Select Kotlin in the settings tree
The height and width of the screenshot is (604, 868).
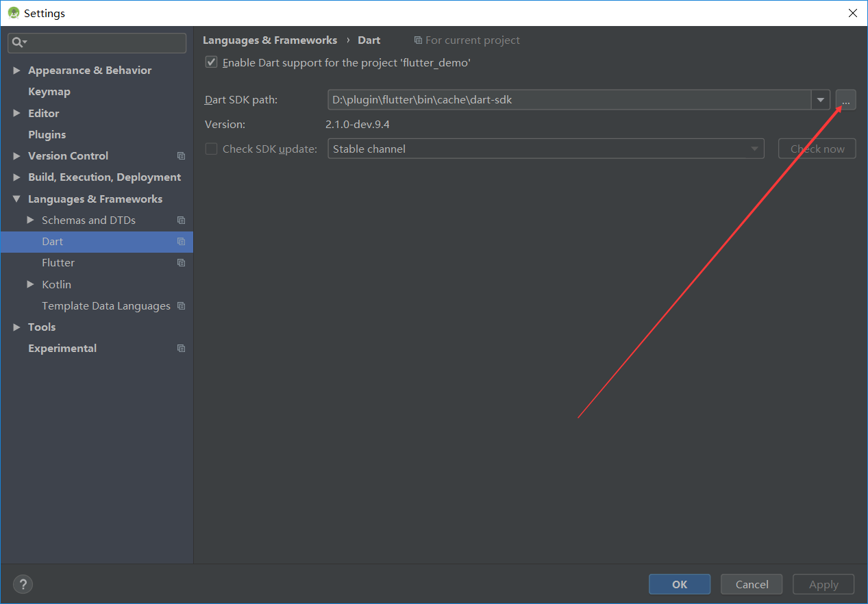pos(56,284)
